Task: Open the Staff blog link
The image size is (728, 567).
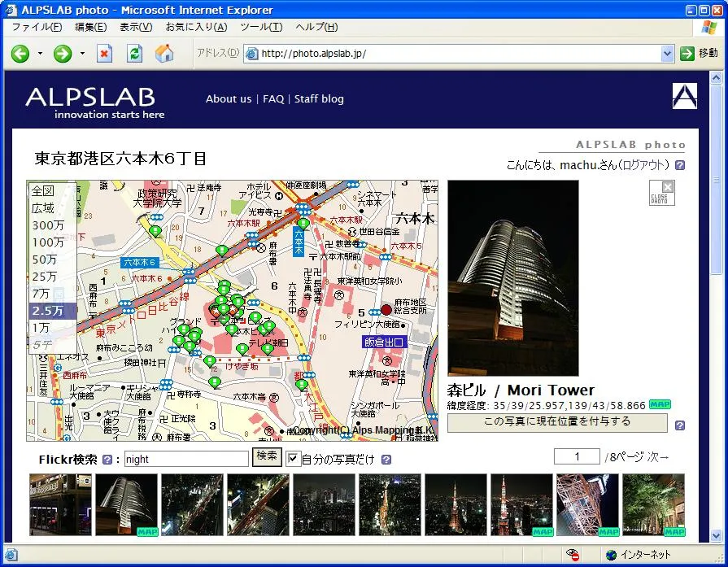Action: (319, 99)
